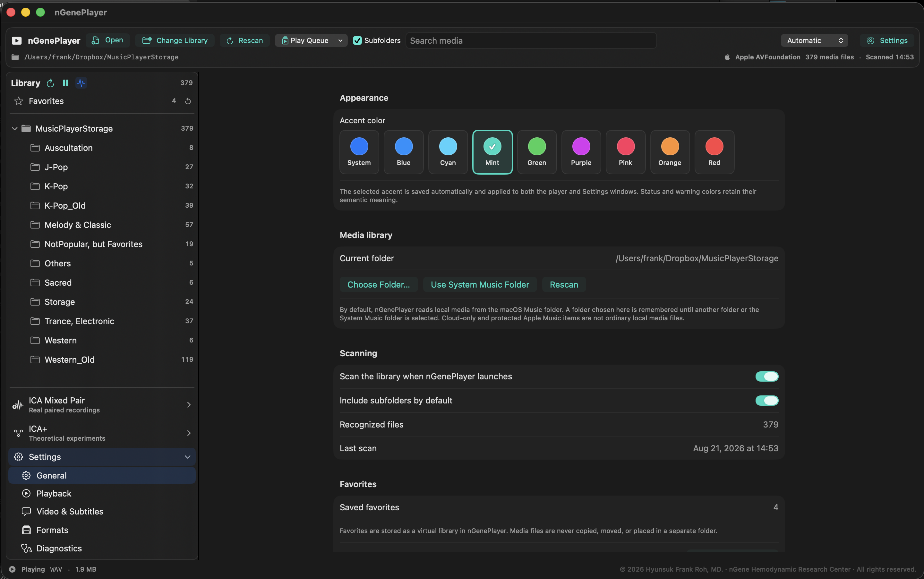
Task: Click Use System Music Folder button
Action: 480,284
